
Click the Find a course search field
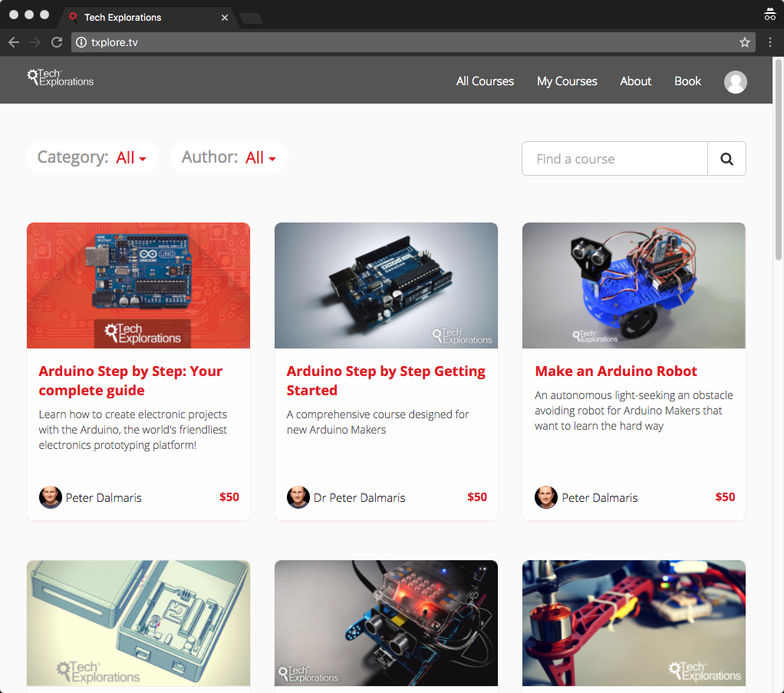coord(615,159)
